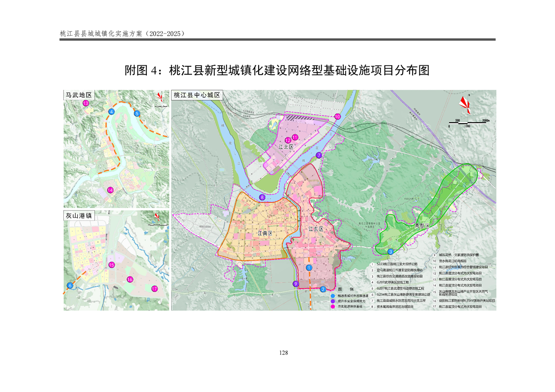Click the page number 128
The width and height of the screenshot is (555, 392).
point(283,352)
